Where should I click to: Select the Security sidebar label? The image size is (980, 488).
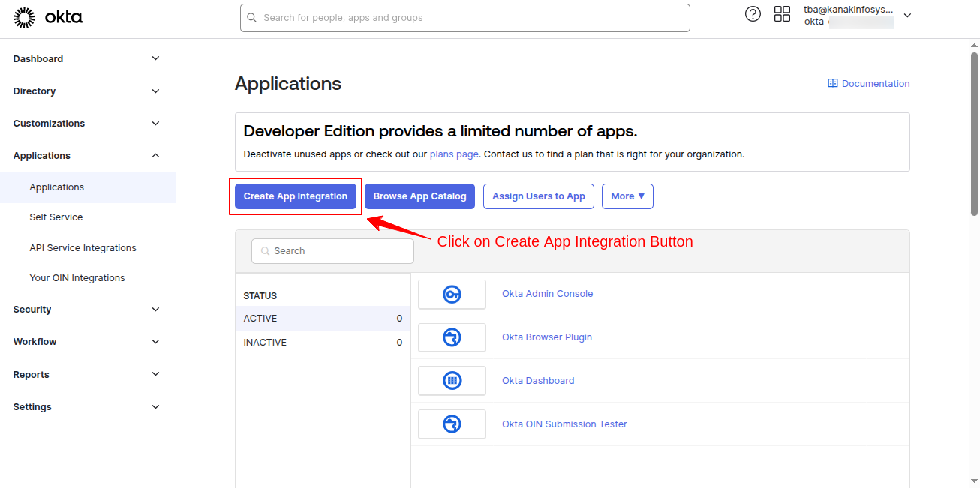[x=32, y=310]
